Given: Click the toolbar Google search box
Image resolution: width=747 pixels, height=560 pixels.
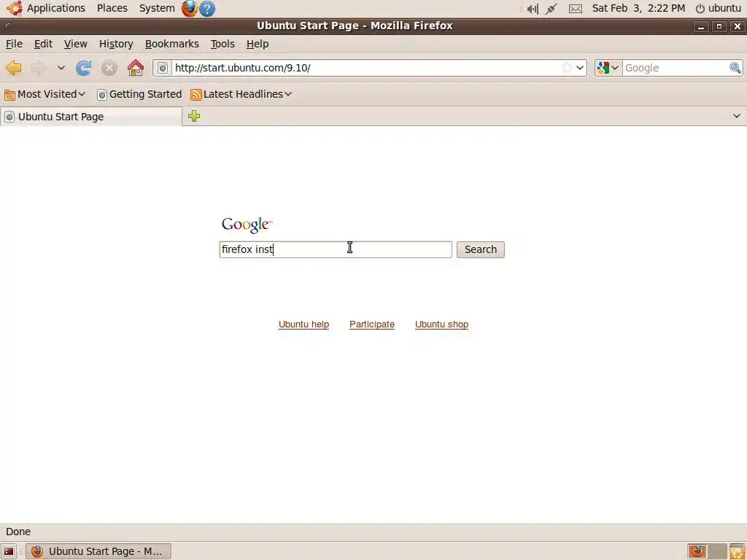Looking at the screenshot, I should pyautogui.click(x=676, y=68).
